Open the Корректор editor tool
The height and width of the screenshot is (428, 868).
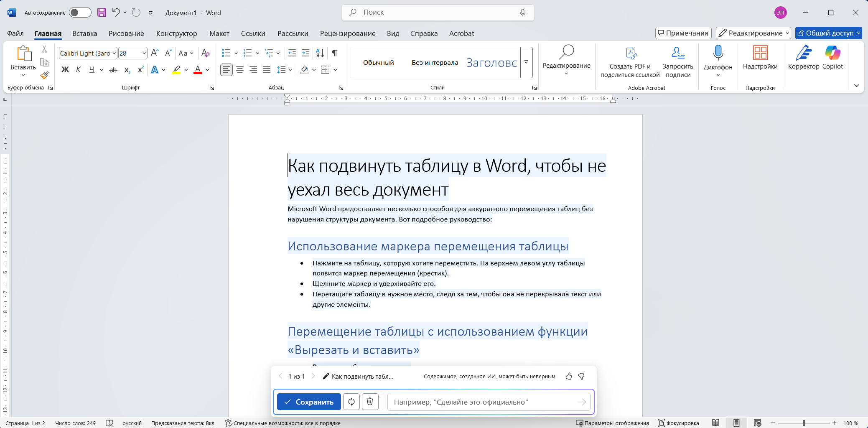(803, 58)
